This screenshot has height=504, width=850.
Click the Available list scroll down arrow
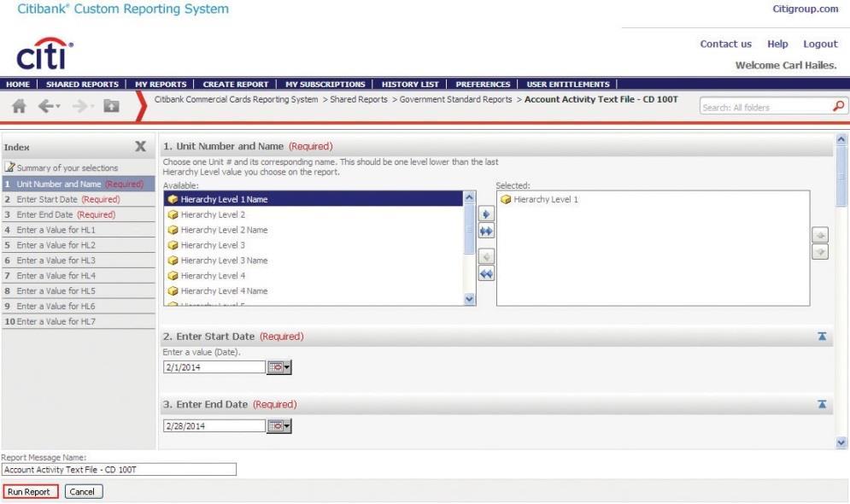(x=470, y=299)
